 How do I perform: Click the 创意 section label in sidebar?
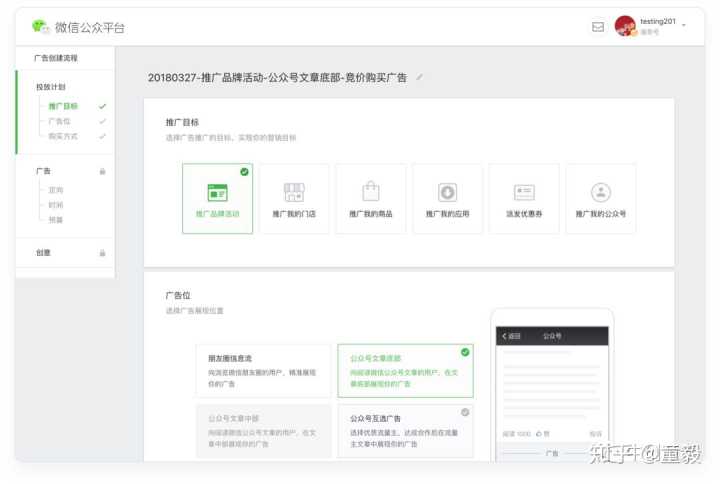[43, 253]
